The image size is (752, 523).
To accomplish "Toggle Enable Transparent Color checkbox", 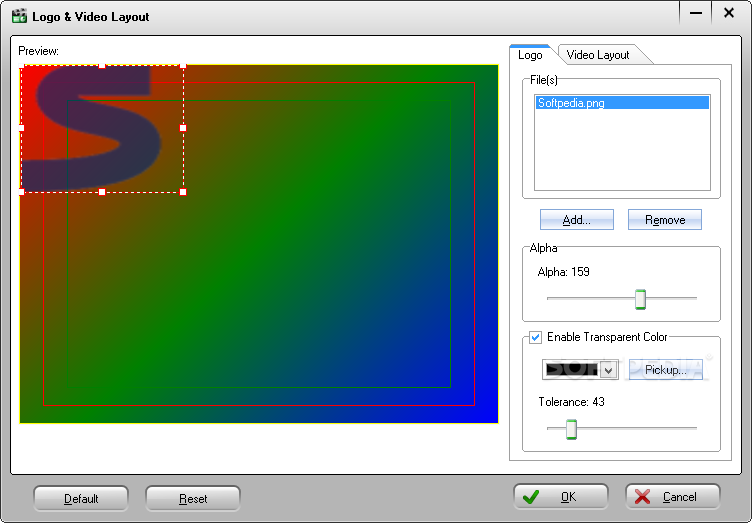I will (535, 337).
